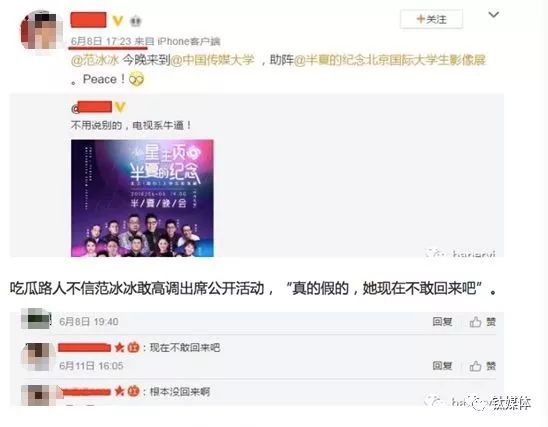The height and width of the screenshot is (427, 548).
Task: Click star badge beside 现在不敢回来吧 commenter
Action: point(120,347)
